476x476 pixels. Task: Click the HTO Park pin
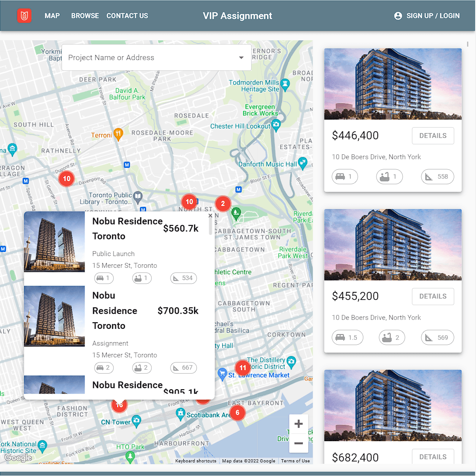pyautogui.click(x=130, y=457)
